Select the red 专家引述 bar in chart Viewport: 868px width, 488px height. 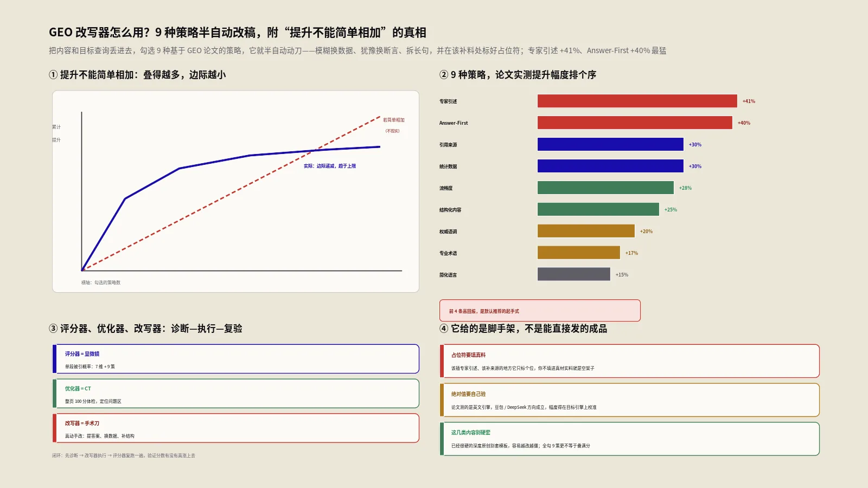click(637, 101)
